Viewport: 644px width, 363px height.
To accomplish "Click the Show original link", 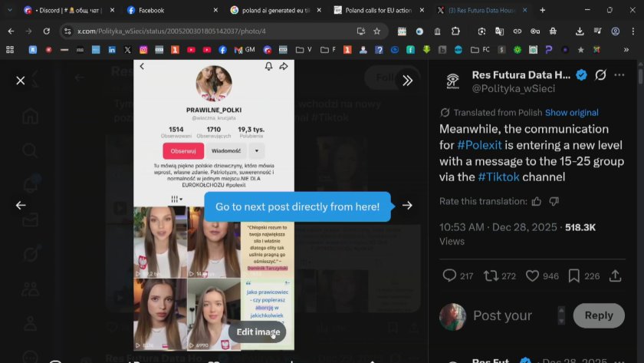I will (571, 113).
